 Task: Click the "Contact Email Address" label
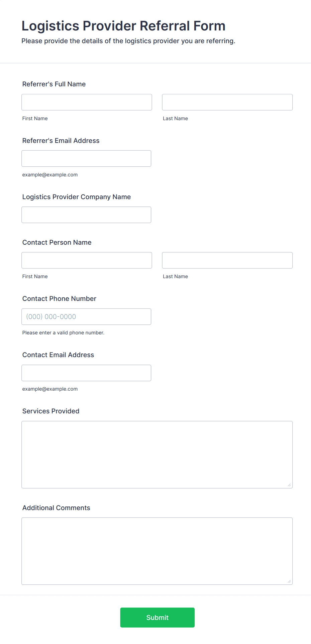tap(58, 355)
